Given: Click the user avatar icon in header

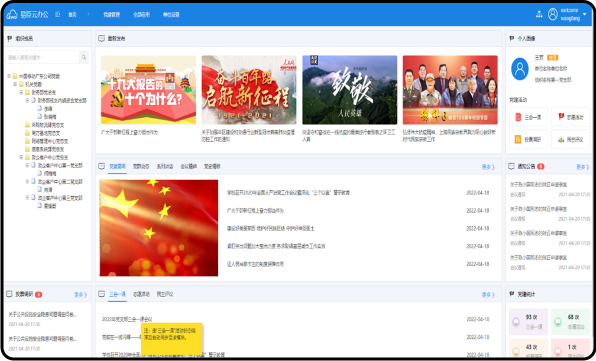Looking at the screenshot, I should 553,14.
